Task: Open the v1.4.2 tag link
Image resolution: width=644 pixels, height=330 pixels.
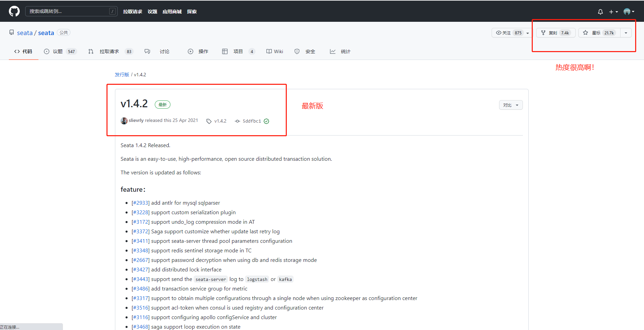Action: (220, 121)
